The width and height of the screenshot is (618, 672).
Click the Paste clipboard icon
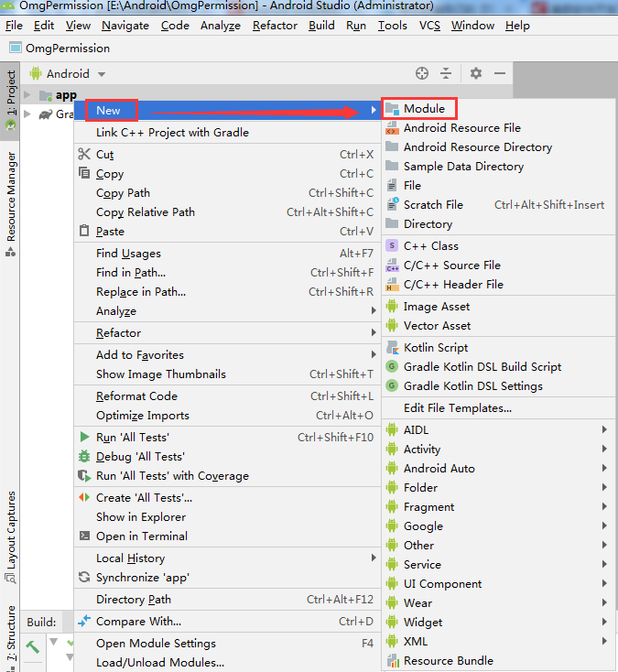(84, 231)
